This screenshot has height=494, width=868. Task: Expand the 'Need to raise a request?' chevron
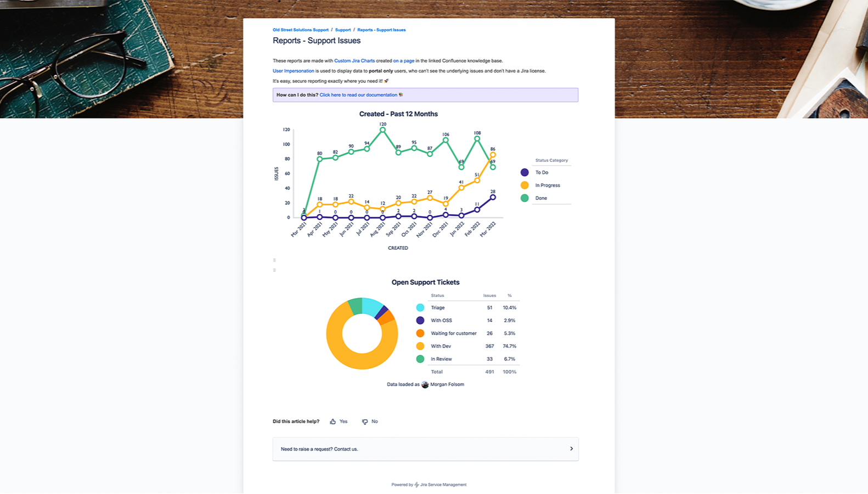[x=571, y=449]
